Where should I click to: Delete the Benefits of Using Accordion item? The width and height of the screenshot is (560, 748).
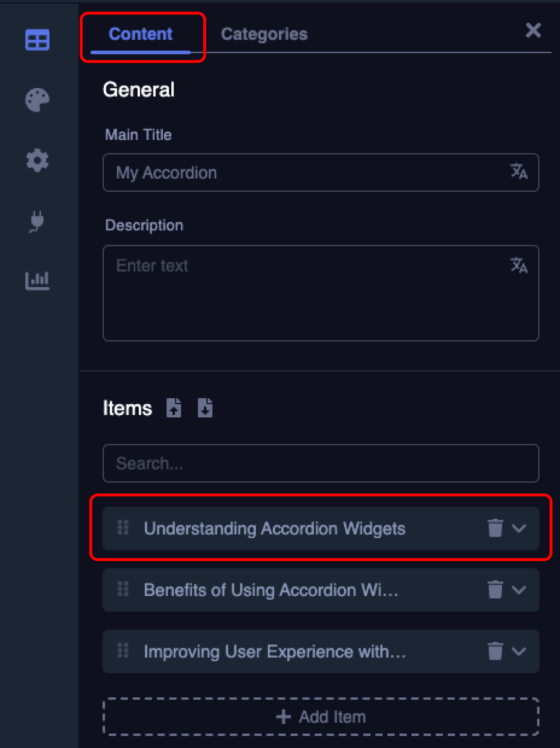tap(495, 590)
